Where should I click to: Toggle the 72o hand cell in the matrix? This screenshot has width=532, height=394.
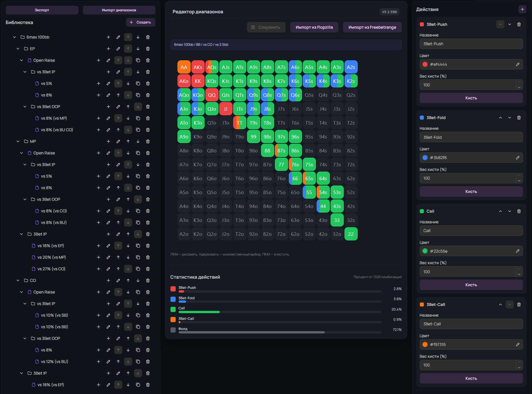click(281, 234)
